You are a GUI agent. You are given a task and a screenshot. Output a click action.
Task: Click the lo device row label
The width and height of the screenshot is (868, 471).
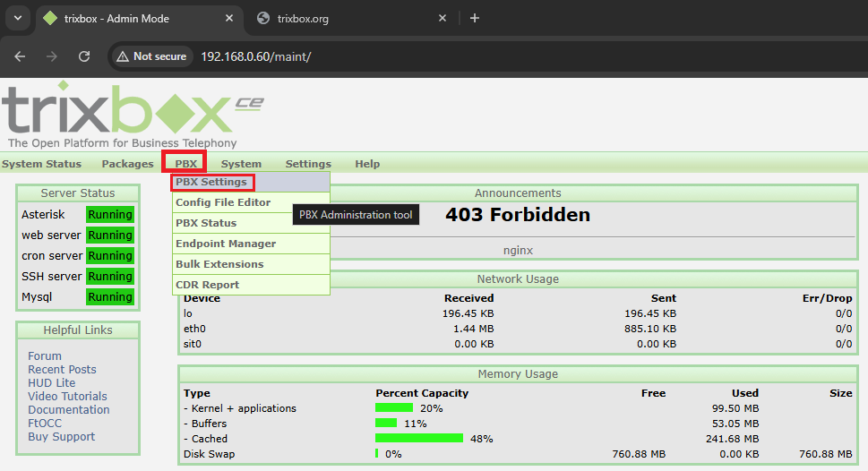coord(187,313)
